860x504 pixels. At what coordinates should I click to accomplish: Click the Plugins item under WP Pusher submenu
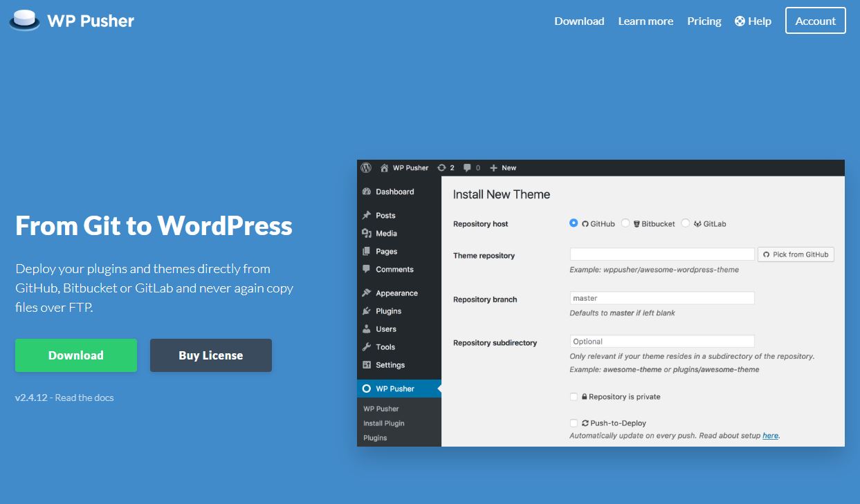pos(375,438)
